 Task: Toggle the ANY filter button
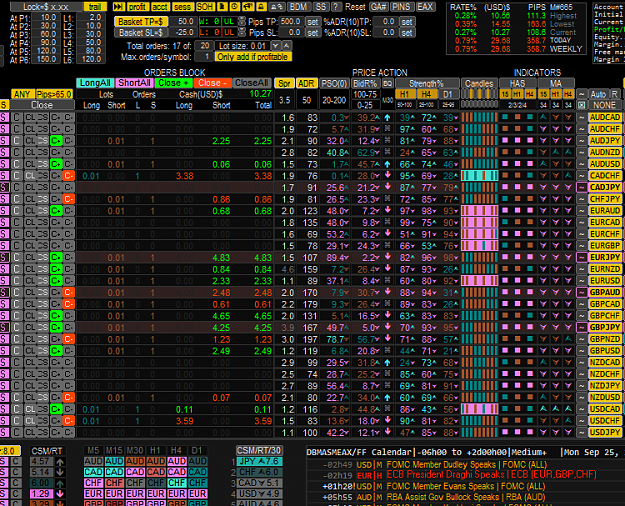(x=22, y=95)
